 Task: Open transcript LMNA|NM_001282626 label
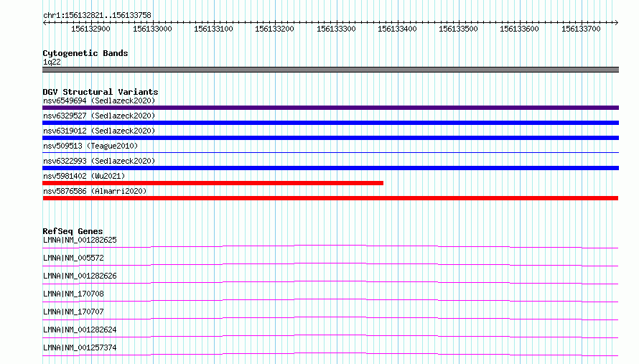click(x=80, y=276)
